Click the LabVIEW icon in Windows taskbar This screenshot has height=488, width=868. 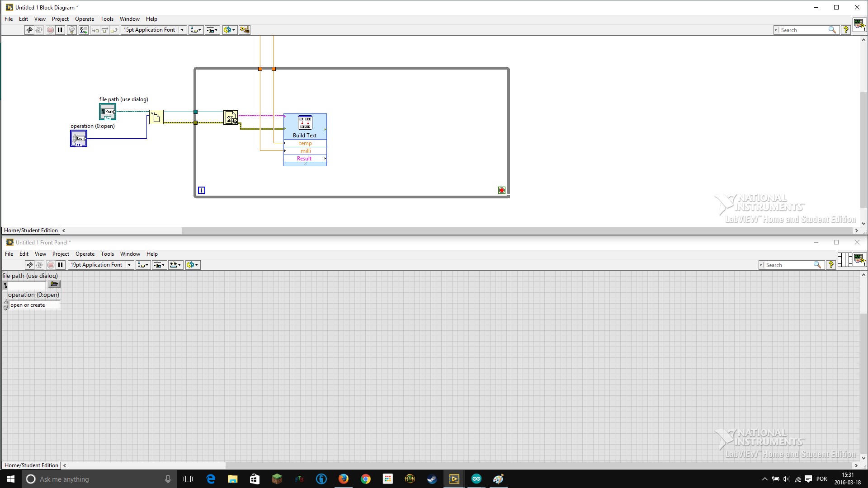[x=454, y=479]
